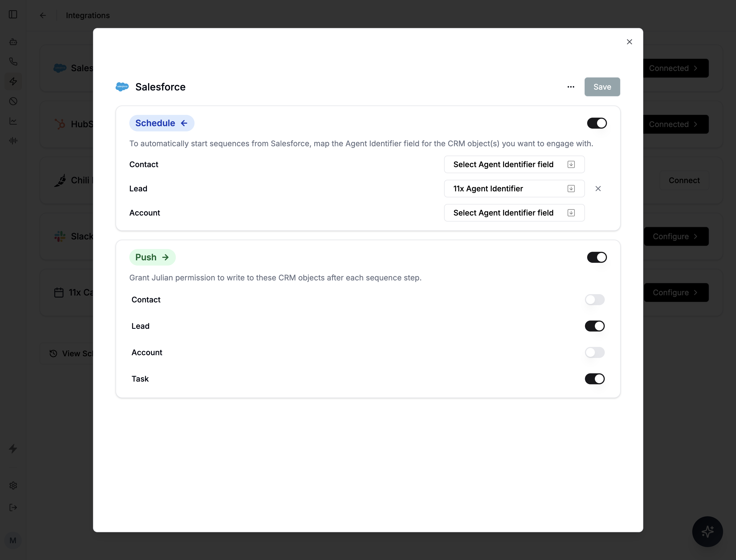Click the HubSpot logo in background list
Viewport: 736px width, 560px height.
point(60,124)
